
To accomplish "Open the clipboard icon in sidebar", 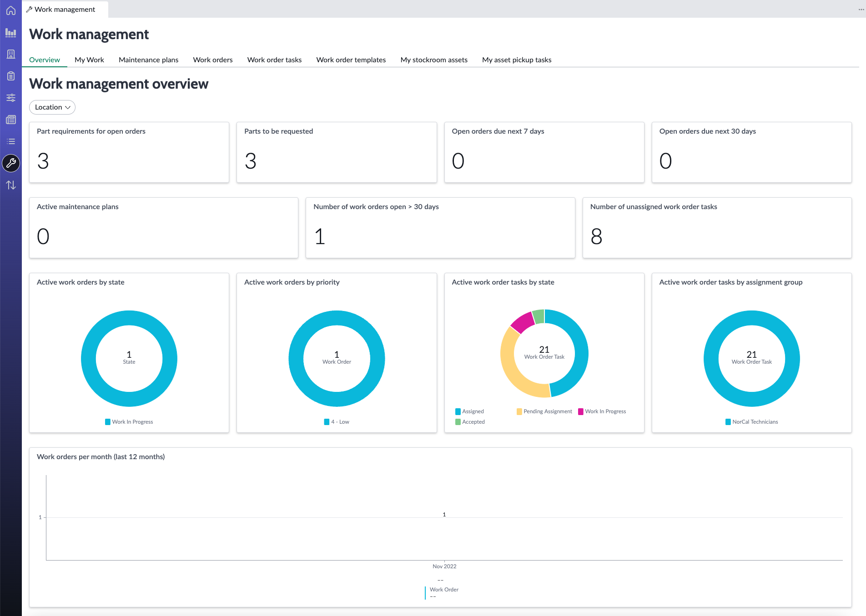I will [11, 76].
